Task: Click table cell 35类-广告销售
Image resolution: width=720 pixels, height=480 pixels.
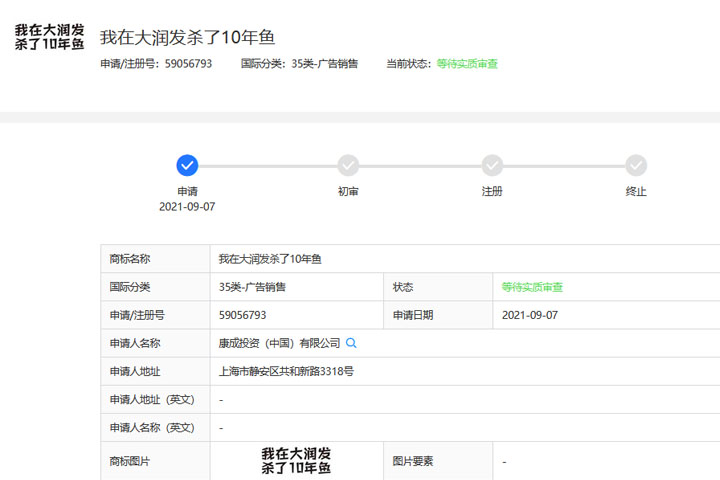Action: (252, 287)
